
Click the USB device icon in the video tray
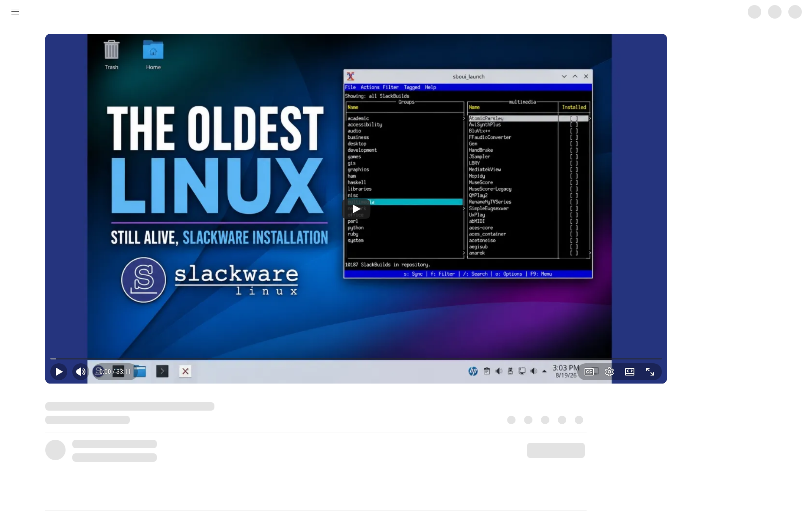510,371
